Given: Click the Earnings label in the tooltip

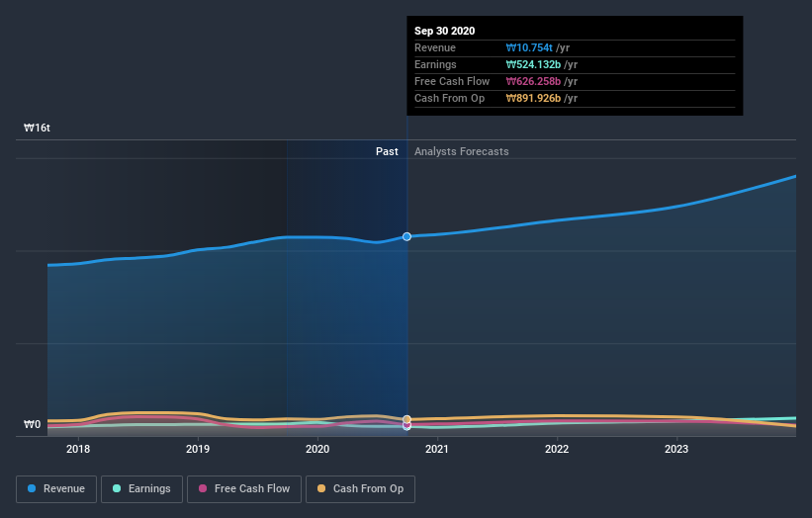Looking at the screenshot, I should point(435,64).
